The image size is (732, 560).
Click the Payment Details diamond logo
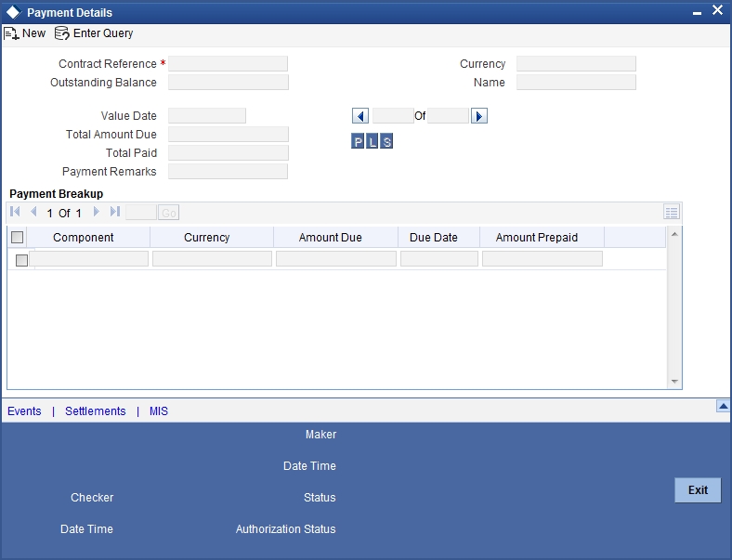[14, 12]
